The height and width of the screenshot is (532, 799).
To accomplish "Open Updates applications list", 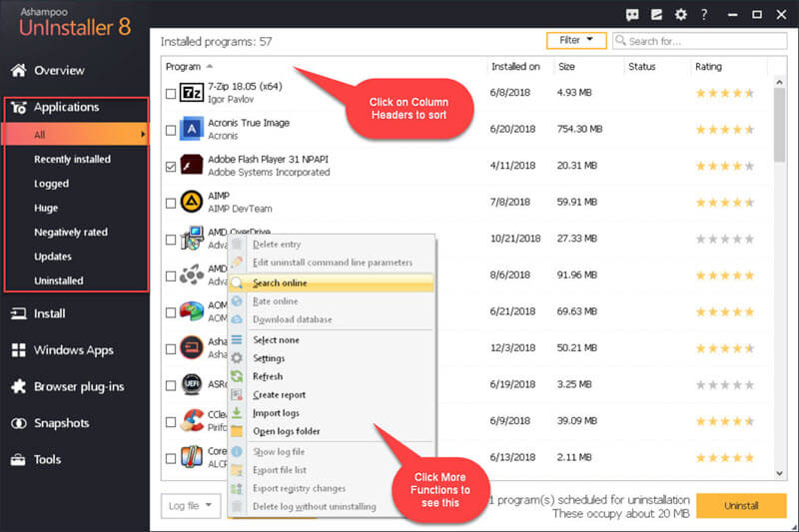I will 53,257.
